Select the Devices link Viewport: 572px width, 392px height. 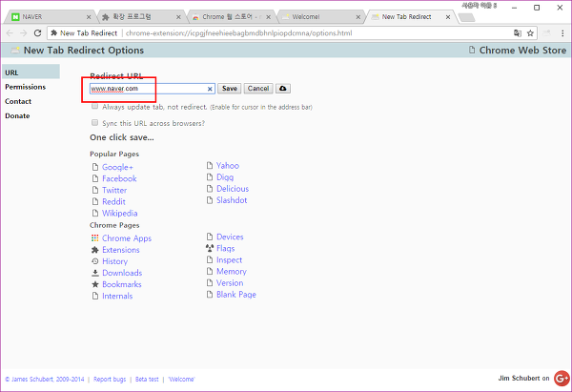coord(230,237)
